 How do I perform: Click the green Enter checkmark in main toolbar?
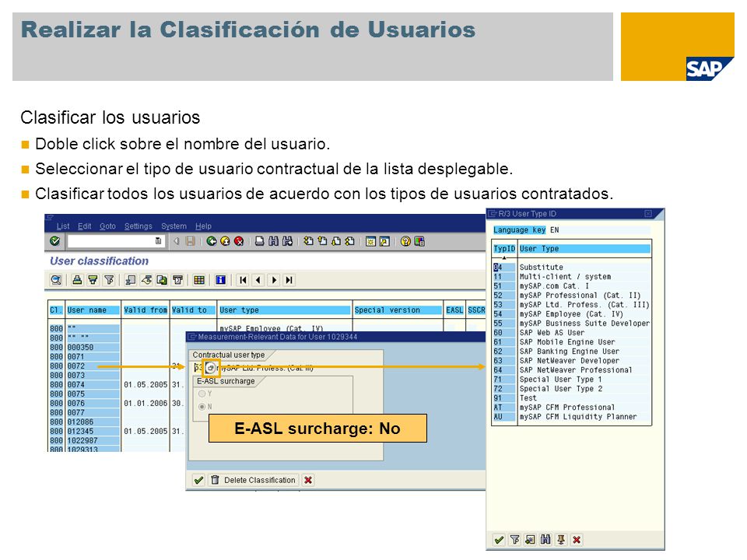tap(54, 241)
